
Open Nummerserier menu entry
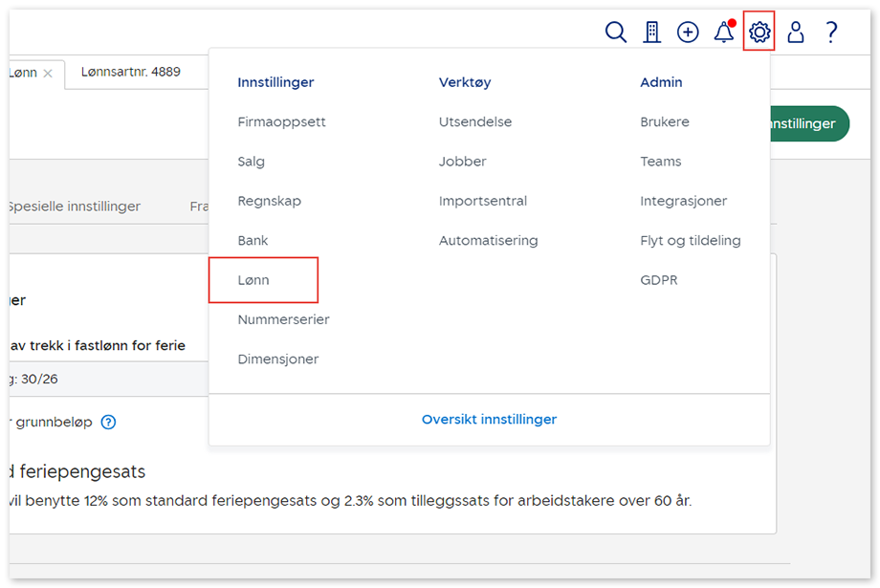(x=283, y=319)
